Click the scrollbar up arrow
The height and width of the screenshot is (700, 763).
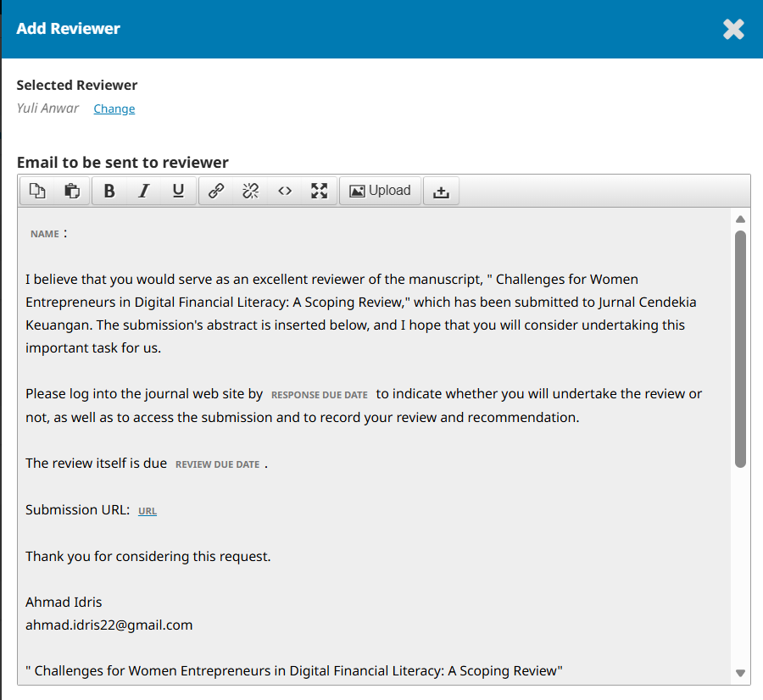click(740, 219)
